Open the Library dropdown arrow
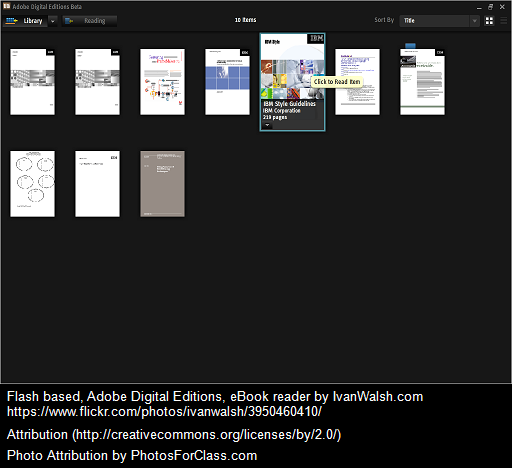 [52, 21]
